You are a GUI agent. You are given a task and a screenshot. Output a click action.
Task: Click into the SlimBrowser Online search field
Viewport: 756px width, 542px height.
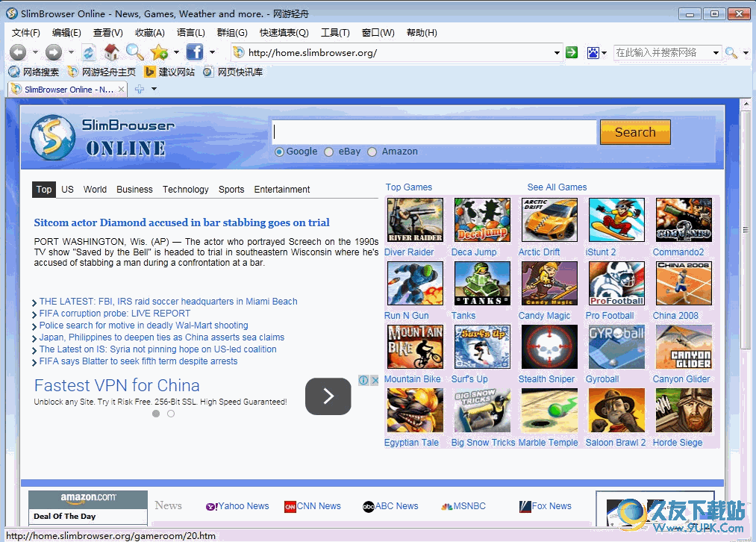pos(434,132)
